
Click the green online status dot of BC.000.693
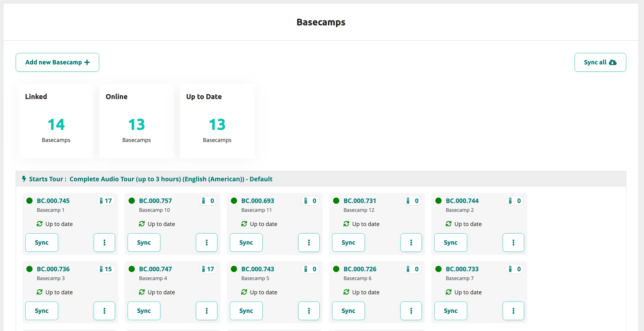point(234,201)
